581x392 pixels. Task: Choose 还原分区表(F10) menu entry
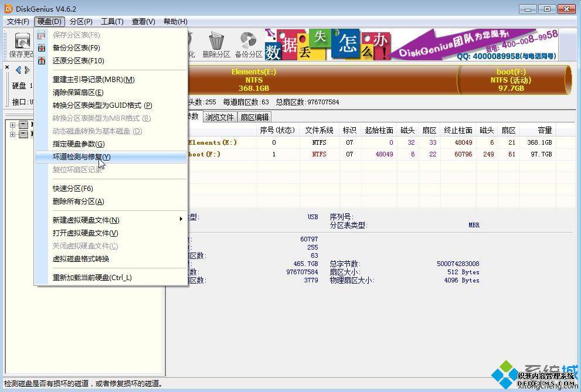(111, 61)
